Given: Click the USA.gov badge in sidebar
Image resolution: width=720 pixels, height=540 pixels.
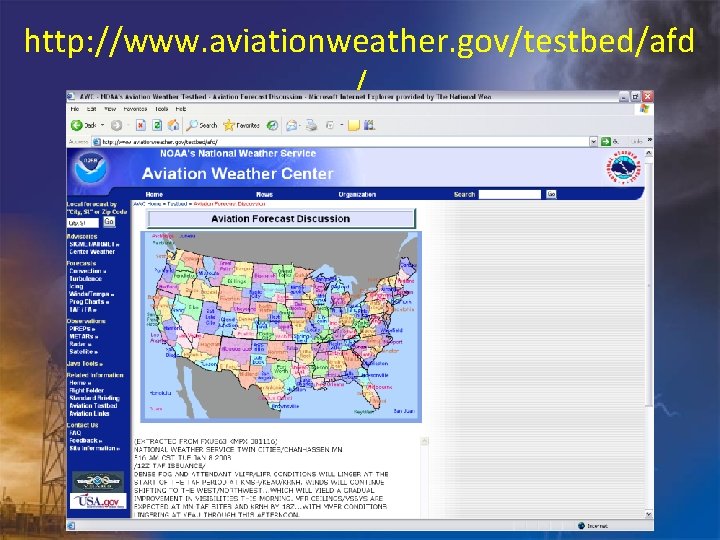Looking at the screenshot, I should pyautogui.click(x=98, y=501).
